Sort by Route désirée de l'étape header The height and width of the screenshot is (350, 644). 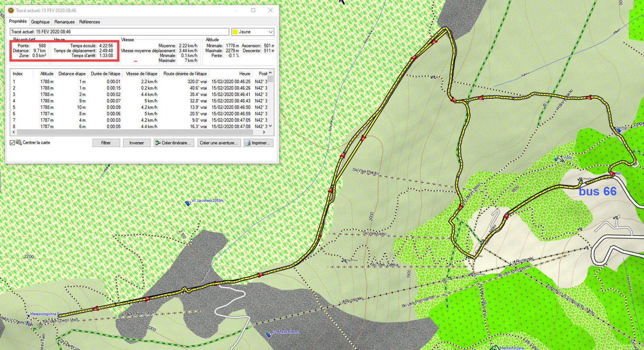(185, 74)
